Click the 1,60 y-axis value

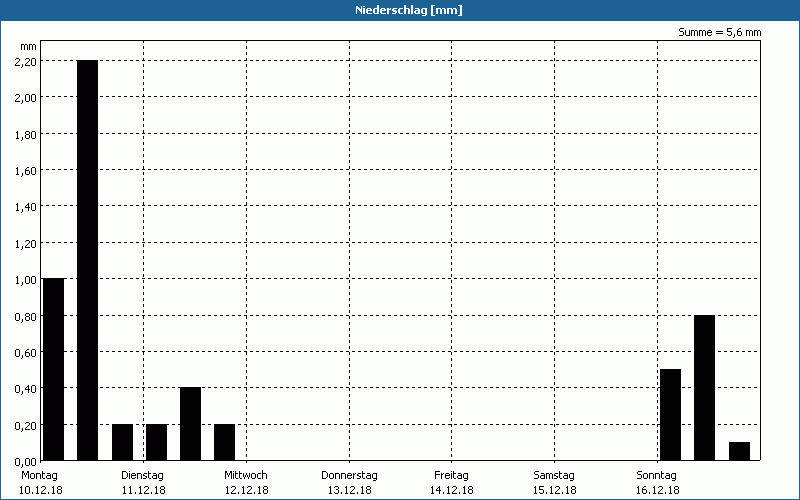(x=26, y=171)
